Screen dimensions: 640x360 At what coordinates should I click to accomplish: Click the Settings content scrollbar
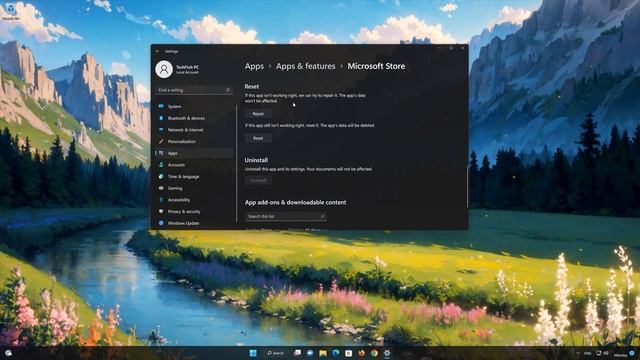click(467, 187)
